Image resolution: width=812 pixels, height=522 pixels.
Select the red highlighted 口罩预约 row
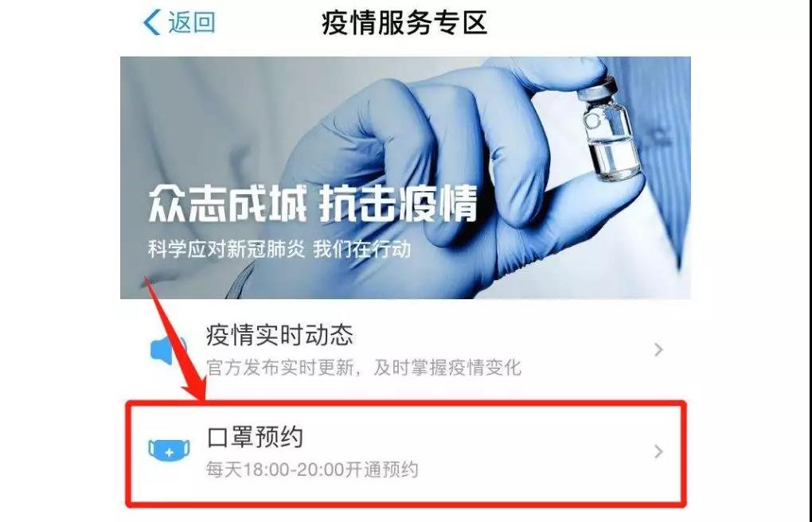click(406, 454)
